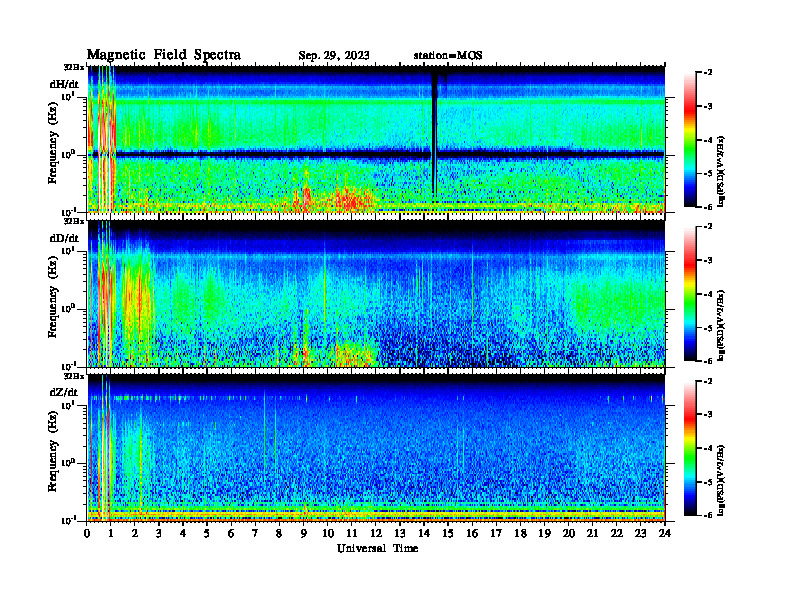Click the "32Hz" label atop dH/dt panel
This screenshot has width=792, height=612.
pos(74,67)
